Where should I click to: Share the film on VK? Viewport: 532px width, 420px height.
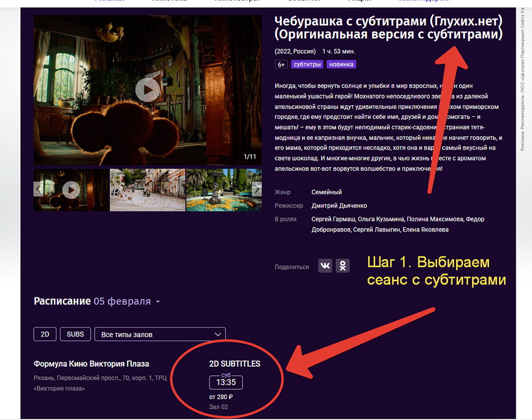(x=325, y=265)
